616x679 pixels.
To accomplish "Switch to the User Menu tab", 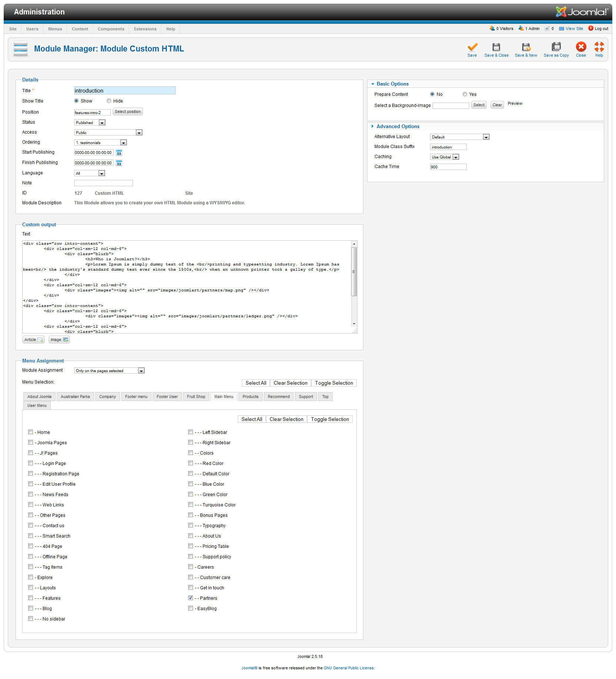I will tap(37, 405).
